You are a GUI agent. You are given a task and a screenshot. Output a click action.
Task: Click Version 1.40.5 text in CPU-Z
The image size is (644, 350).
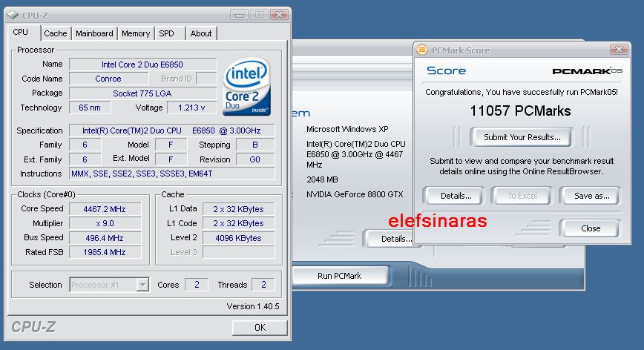[x=253, y=306]
